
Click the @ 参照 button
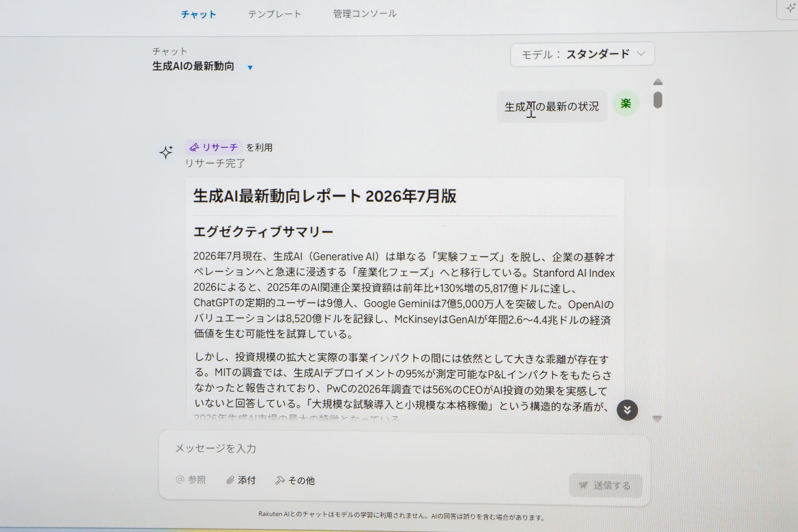191,480
